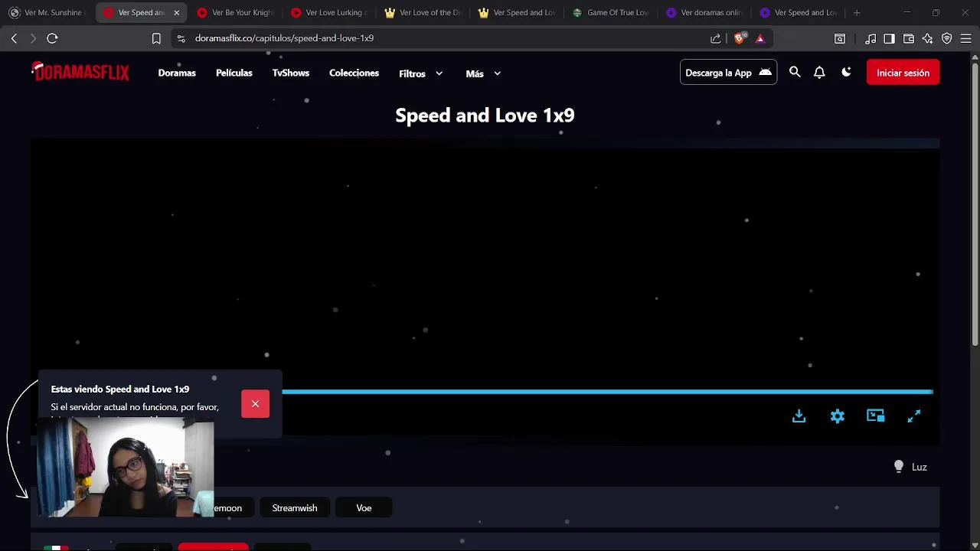980x551 pixels.
Task: Switch to the 'Game Of True Lov' tab
Action: [611, 12]
